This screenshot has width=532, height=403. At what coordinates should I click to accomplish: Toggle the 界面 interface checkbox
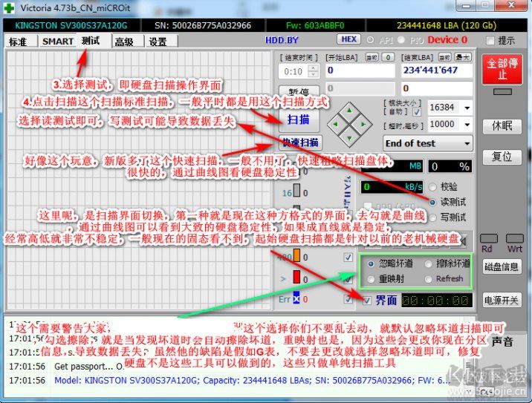(x=367, y=300)
